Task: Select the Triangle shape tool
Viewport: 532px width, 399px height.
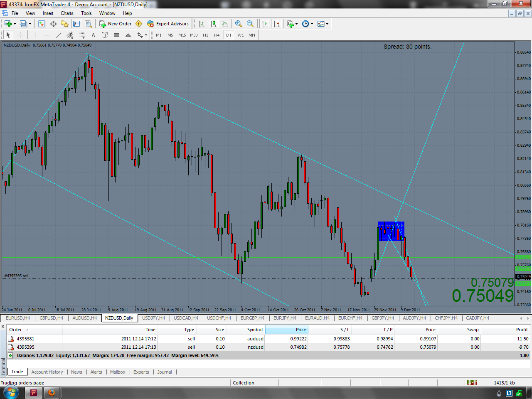Action: (x=128, y=35)
